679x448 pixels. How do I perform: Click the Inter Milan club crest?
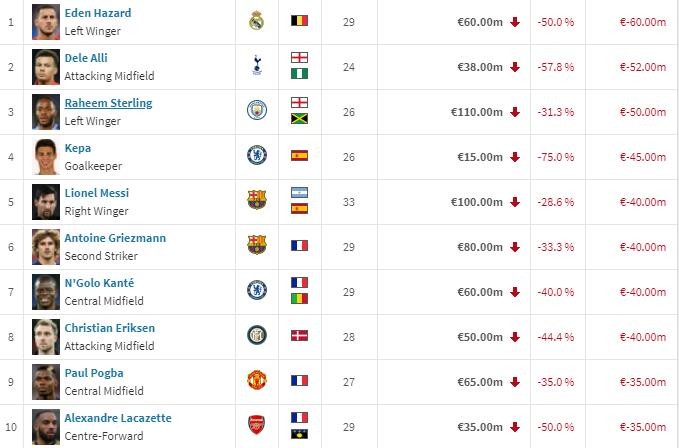click(x=257, y=335)
